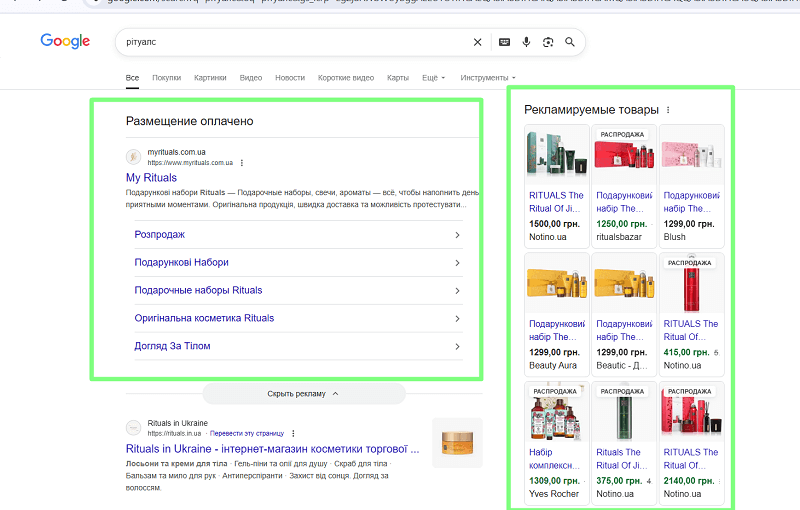Click the Лосьони та креми для тіла snippet link
The image size is (800, 510).
pos(177,464)
